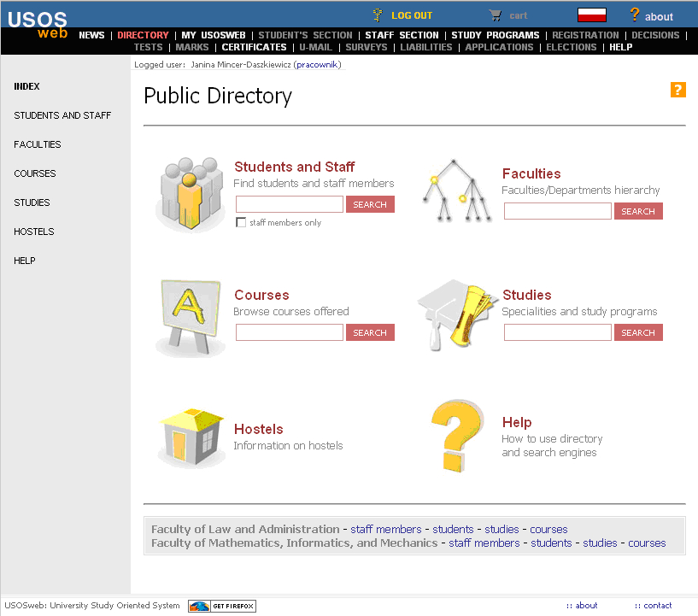698x616 pixels.
Task: Click SEARCH under Courses
Action: 370,332
